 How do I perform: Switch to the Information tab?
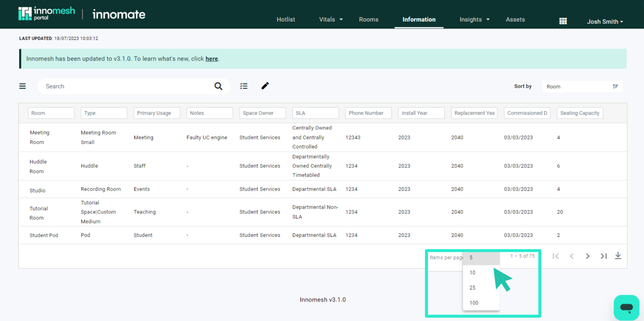coord(419,19)
